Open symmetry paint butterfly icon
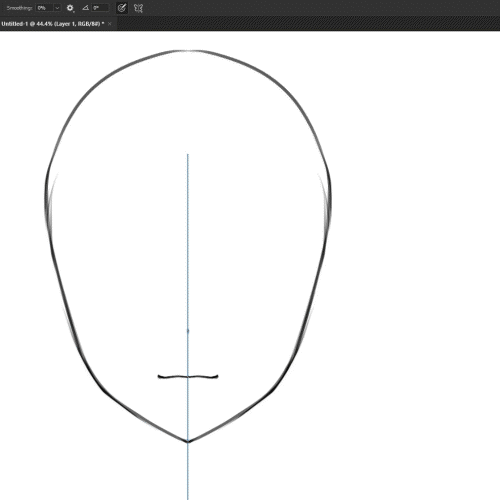 tap(138, 8)
